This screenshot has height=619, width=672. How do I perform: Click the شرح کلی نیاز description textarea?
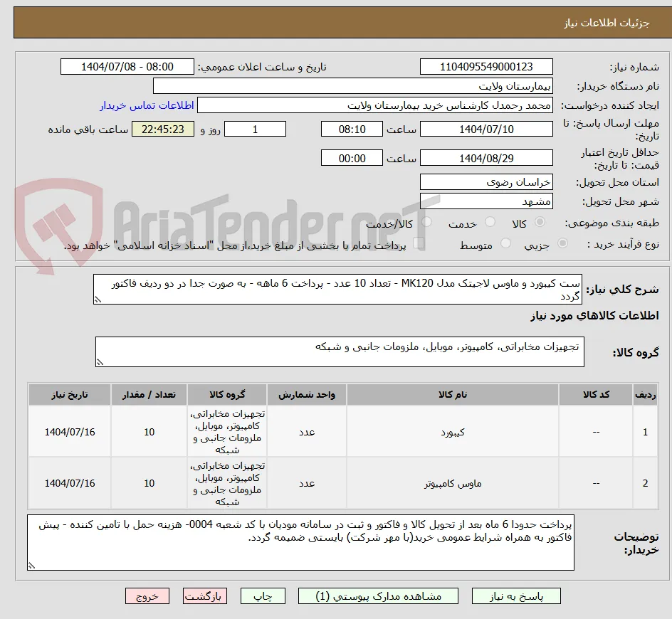click(337, 290)
